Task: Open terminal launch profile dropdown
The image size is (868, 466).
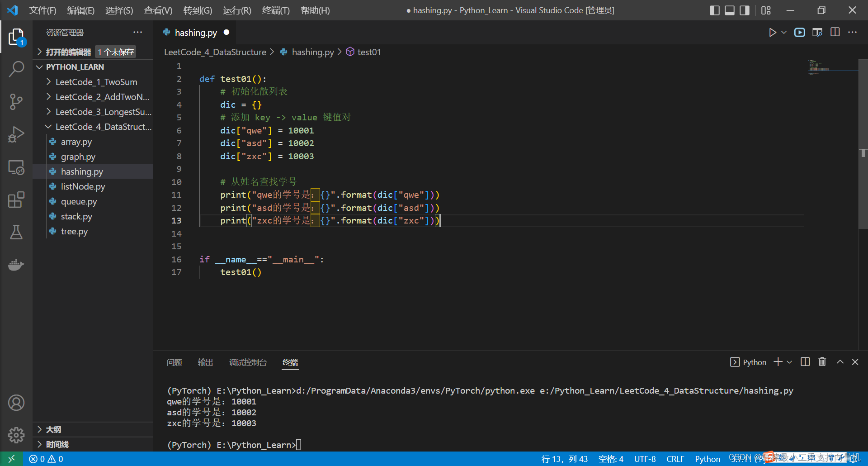Action: click(x=789, y=362)
